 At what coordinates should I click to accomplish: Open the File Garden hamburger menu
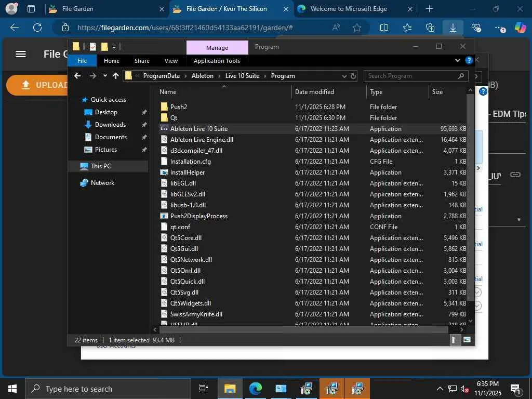[x=21, y=54]
